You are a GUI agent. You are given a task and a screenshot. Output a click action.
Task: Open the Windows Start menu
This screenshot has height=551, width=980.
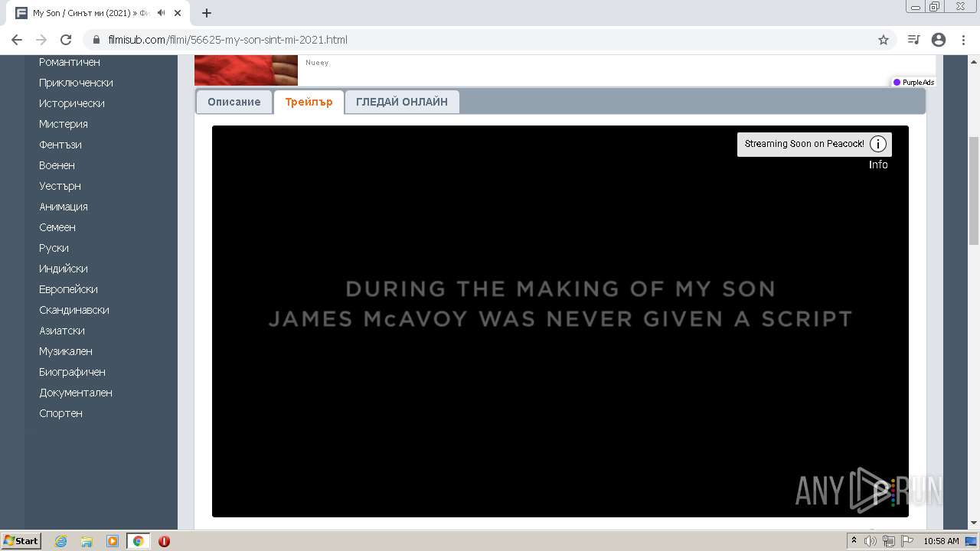21,541
